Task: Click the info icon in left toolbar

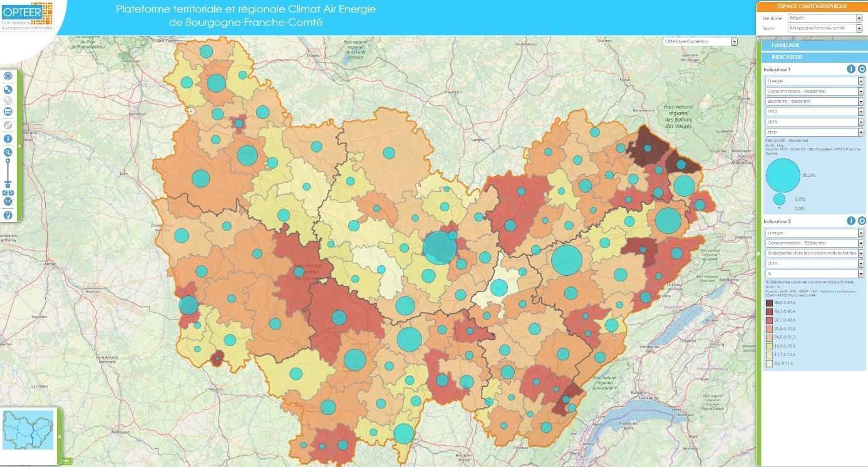Action: click(x=8, y=139)
